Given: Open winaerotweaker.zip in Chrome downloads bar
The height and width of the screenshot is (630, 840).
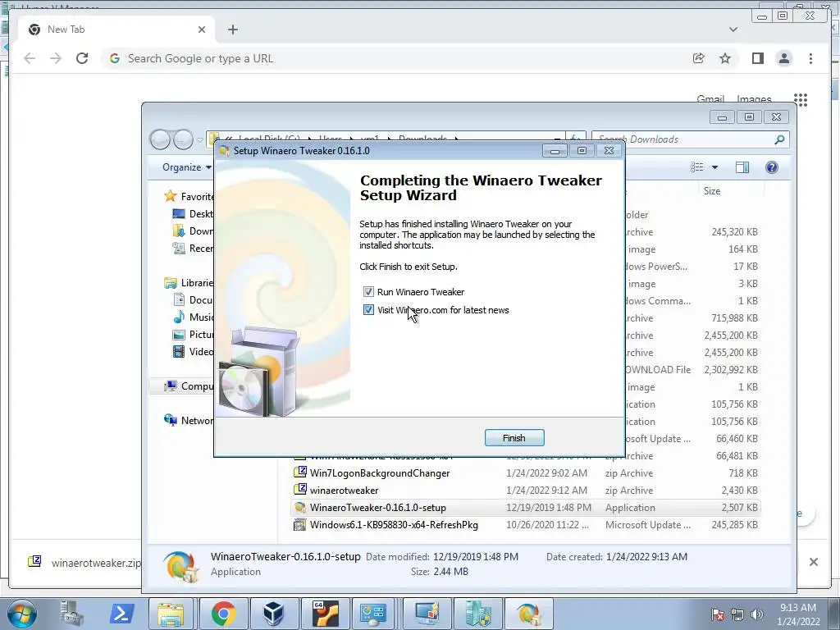Looking at the screenshot, I should pos(85,563).
